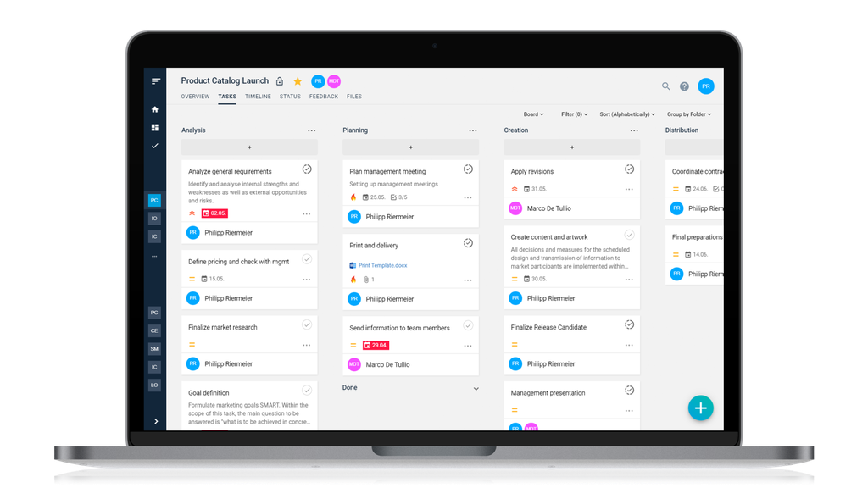
Task: Toggle status of Finalize Release Candidate
Action: tap(630, 324)
